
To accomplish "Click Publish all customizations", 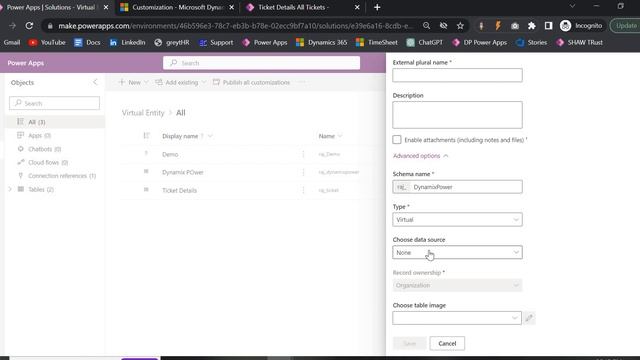I will 251,82.
